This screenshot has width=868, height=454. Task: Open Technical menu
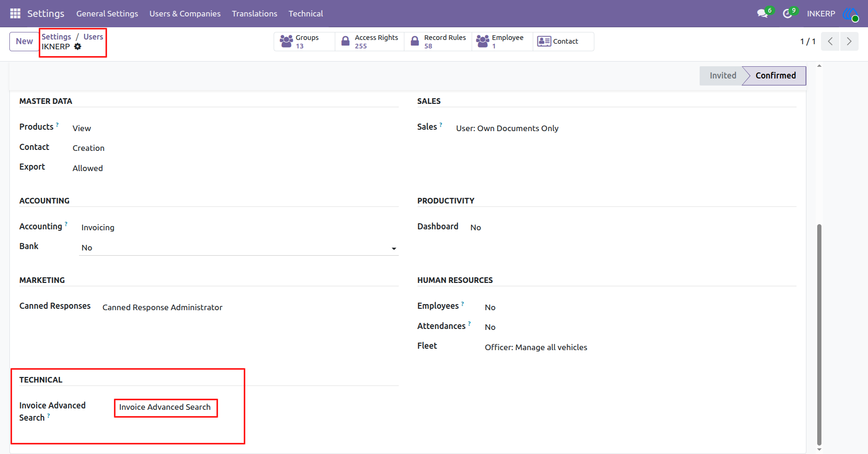[x=306, y=14]
